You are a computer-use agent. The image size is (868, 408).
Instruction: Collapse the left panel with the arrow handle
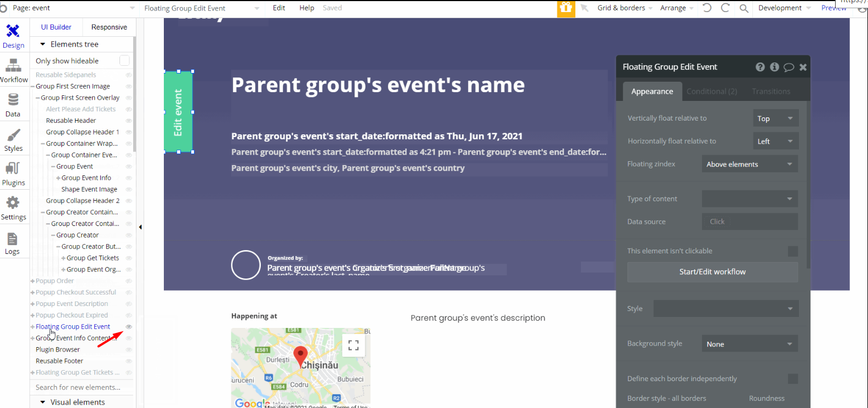(x=140, y=227)
